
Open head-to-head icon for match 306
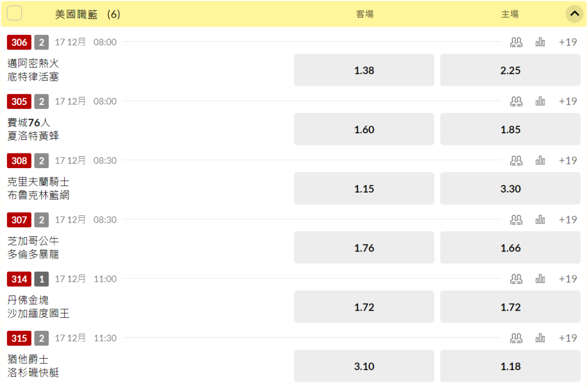516,42
